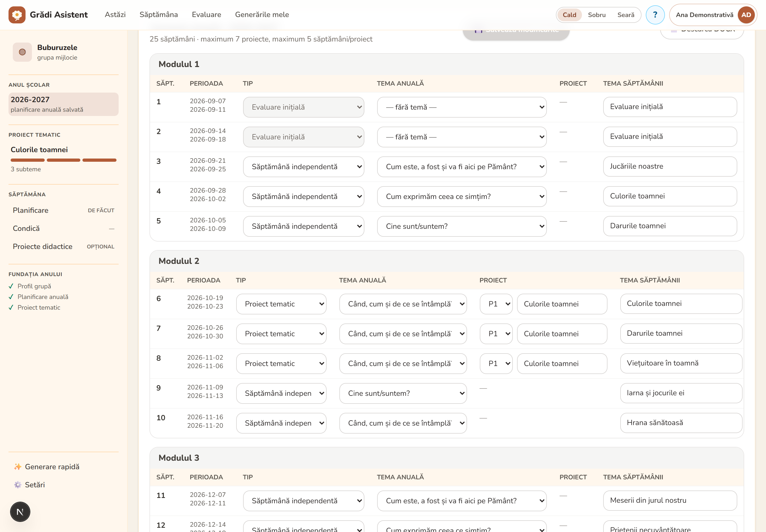Edit week 5 weekly theme Darurile toamnei
766x532 pixels.
pos(670,226)
